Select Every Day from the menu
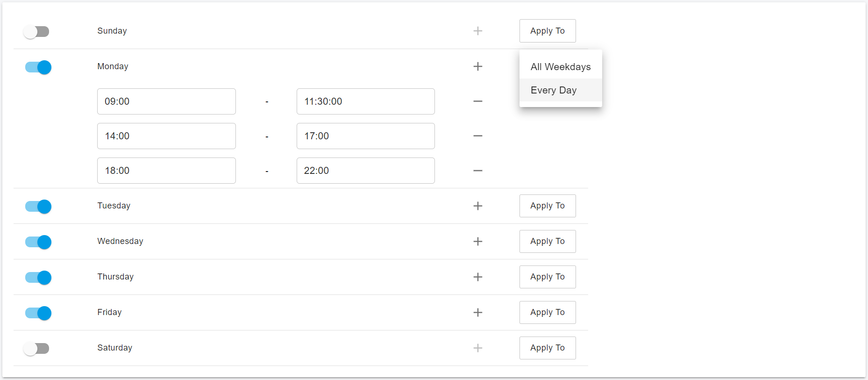This screenshot has height=380, width=868. (553, 90)
